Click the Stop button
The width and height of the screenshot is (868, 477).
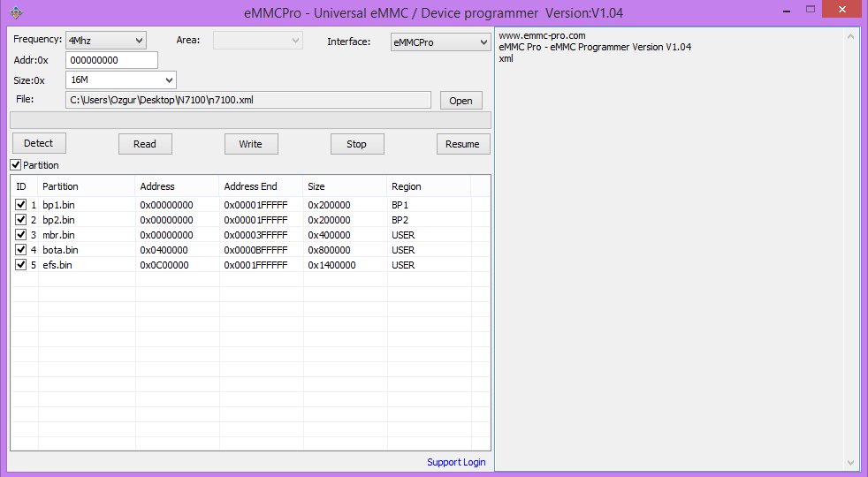pyautogui.click(x=357, y=144)
